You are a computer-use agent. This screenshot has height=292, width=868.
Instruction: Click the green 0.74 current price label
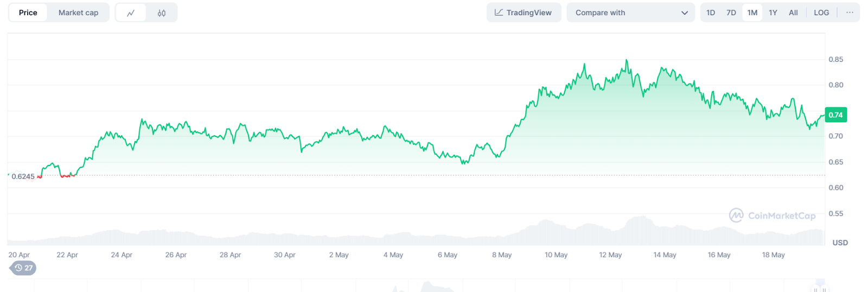(x=835, y=115)
